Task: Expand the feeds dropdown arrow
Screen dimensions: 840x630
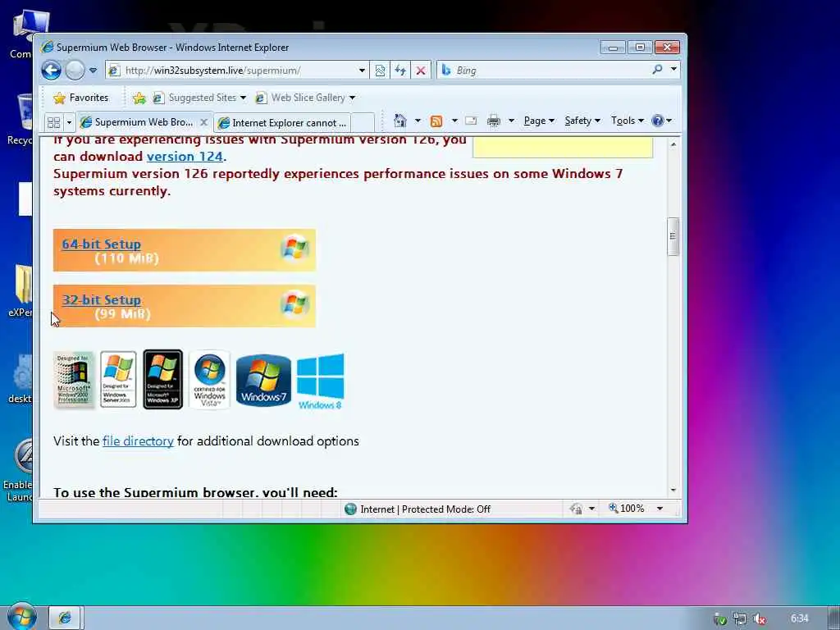Action: [454, 121]
